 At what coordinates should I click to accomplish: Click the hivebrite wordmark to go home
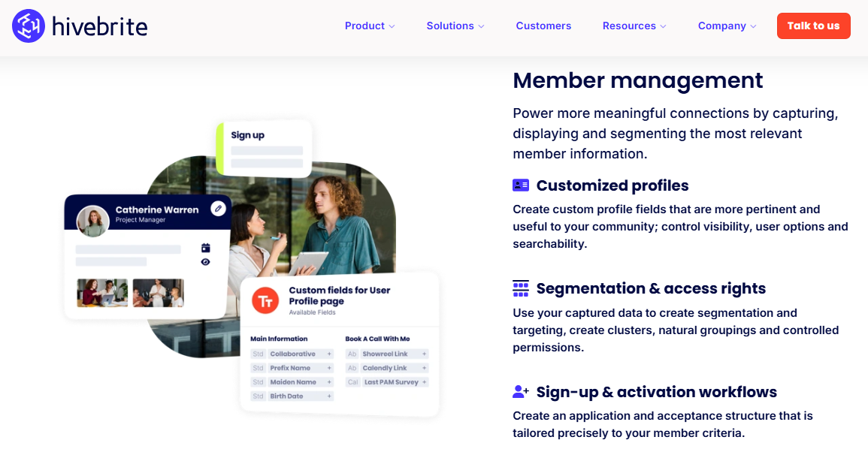(x=98, y=26)
